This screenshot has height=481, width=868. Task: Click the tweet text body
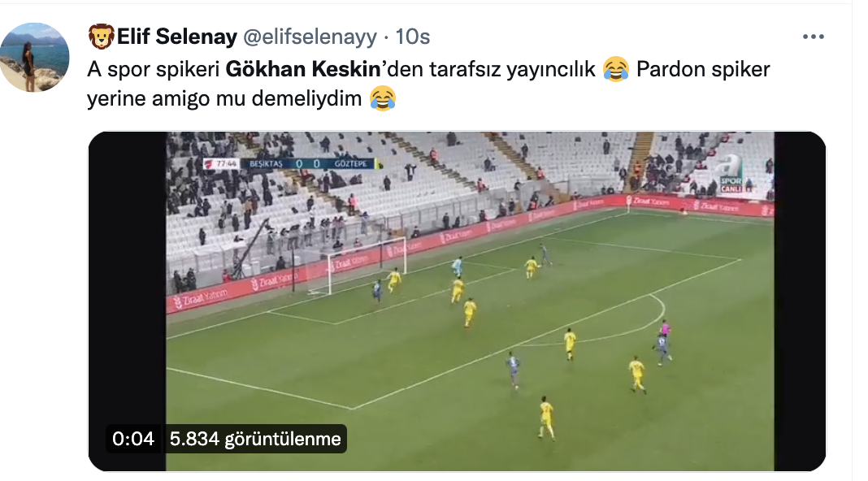click(428, 84)
